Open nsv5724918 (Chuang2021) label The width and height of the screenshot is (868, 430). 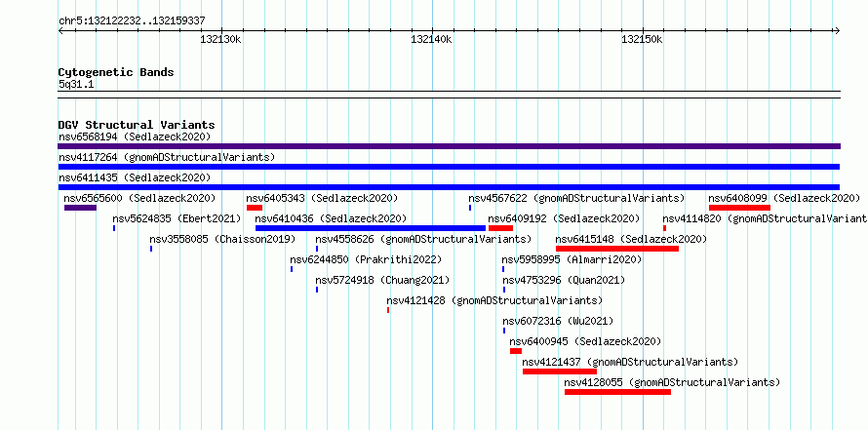point(382,280)
